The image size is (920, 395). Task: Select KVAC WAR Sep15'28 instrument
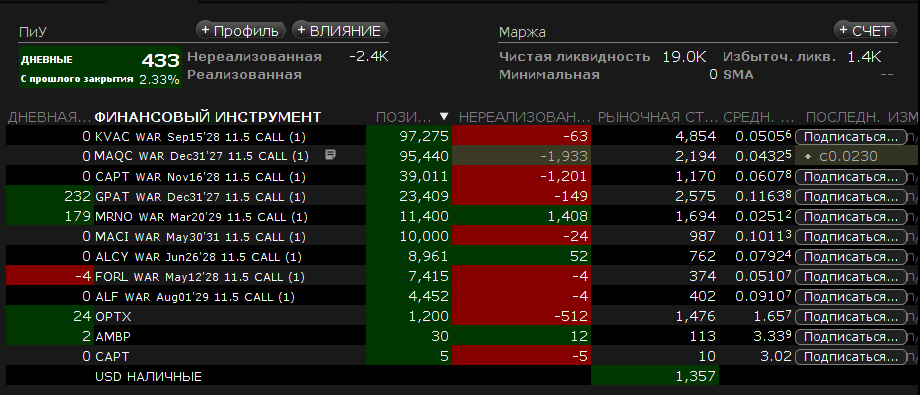coord(200,137)
